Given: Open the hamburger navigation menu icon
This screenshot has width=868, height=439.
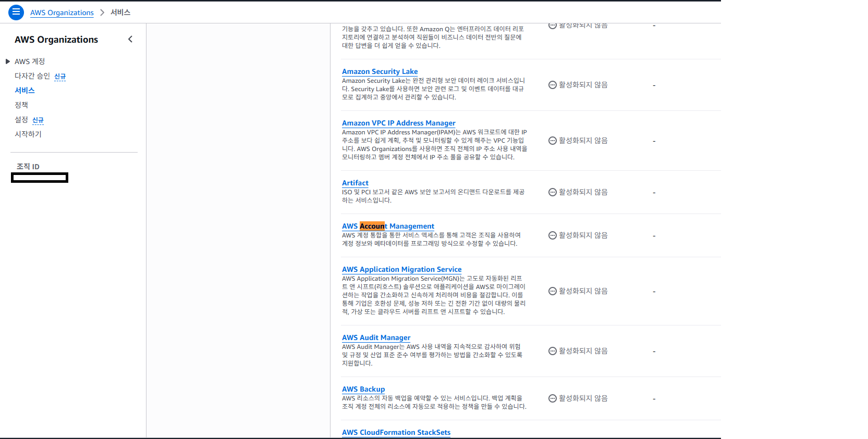Looking at the screenshot, I should pyautogui.click(x=16, y=12).
